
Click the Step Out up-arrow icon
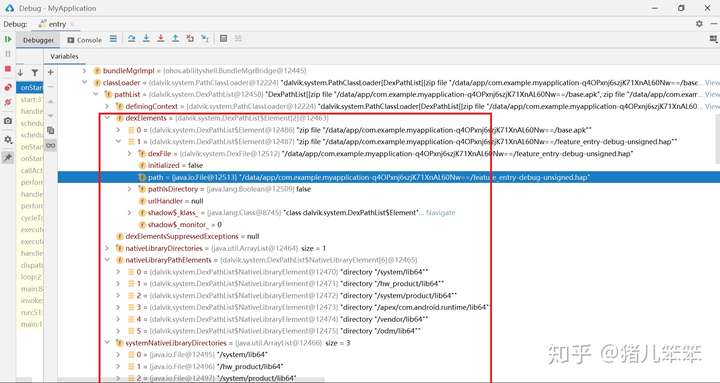click(x=175, y=39)
